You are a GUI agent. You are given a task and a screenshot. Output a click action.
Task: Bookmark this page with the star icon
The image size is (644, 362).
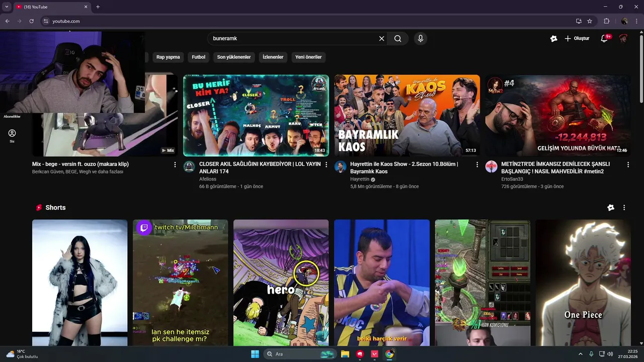coord(590,21)
